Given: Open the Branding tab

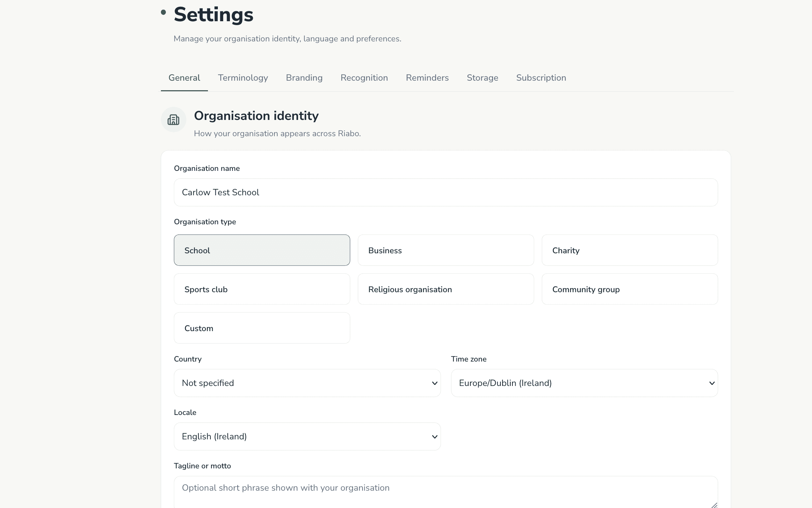Looking at the screenshot, I should point(304,78).
